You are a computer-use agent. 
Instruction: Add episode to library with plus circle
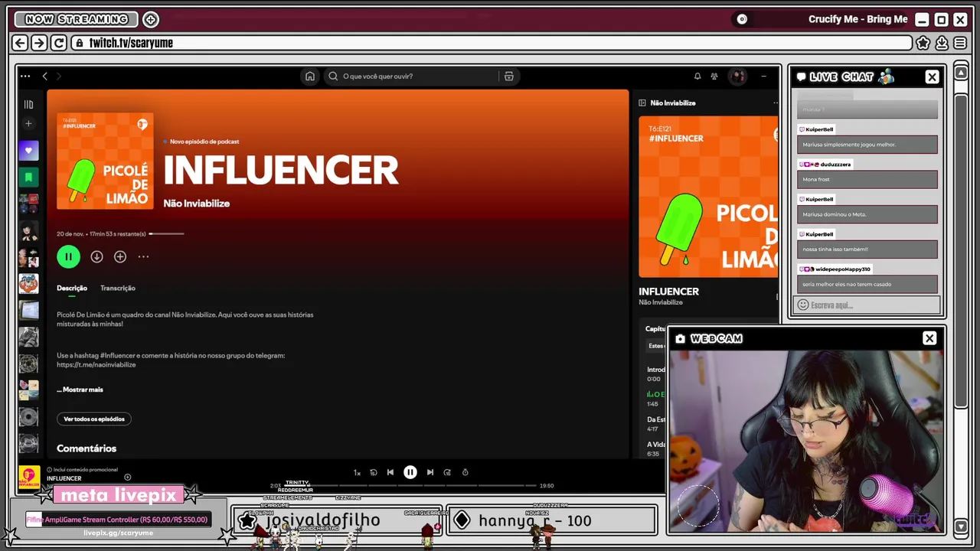coord(120,257)
